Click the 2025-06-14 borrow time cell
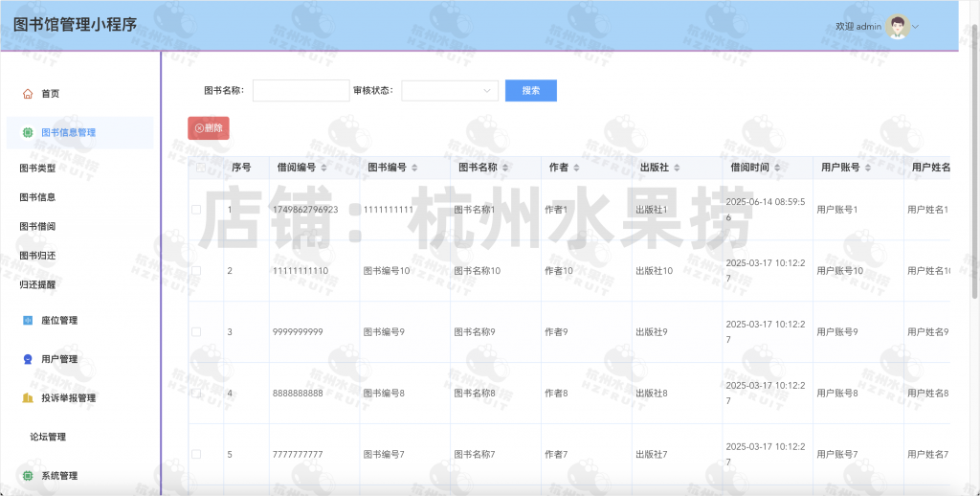This screenshot has width=980, height=496. pyautogui.click(x=766, y=210)
